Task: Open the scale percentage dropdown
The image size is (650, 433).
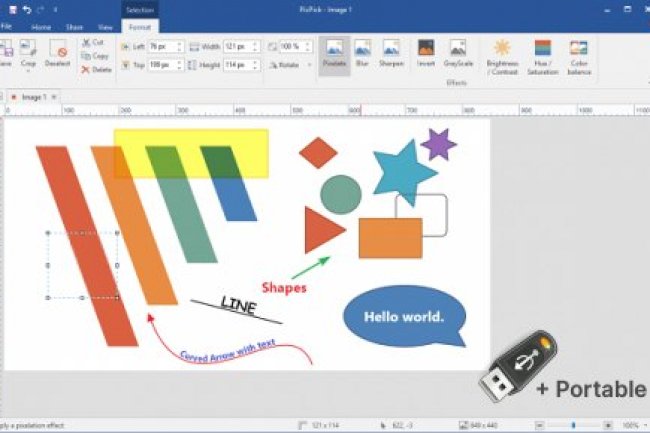Action: tap(307, 47)
